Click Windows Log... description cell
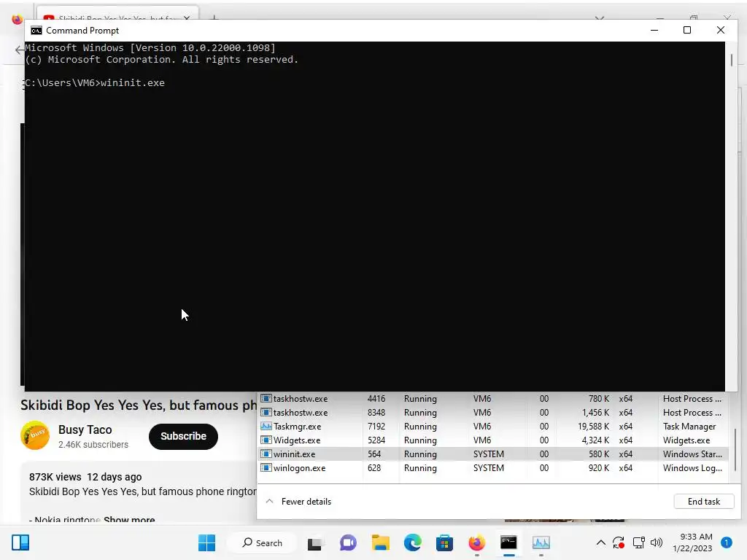This screenshot has height=560, width=747. click(692, 467)
